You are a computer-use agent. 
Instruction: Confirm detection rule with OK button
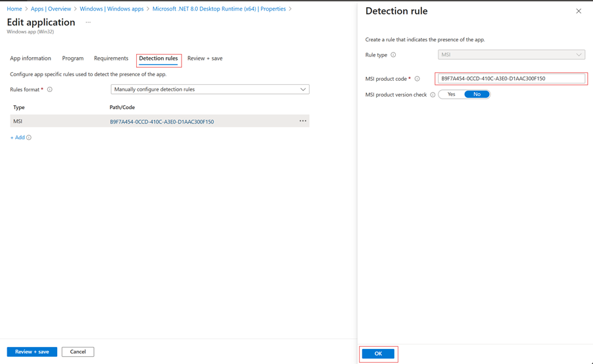(378, 353)
